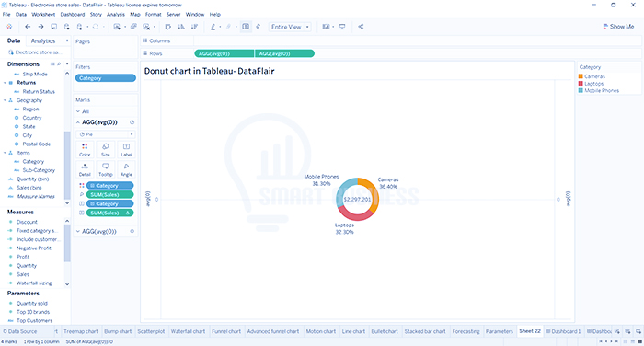Click the Color button on Marks card
The width and height of the screenshot is (644, 346).
(85, 150)
